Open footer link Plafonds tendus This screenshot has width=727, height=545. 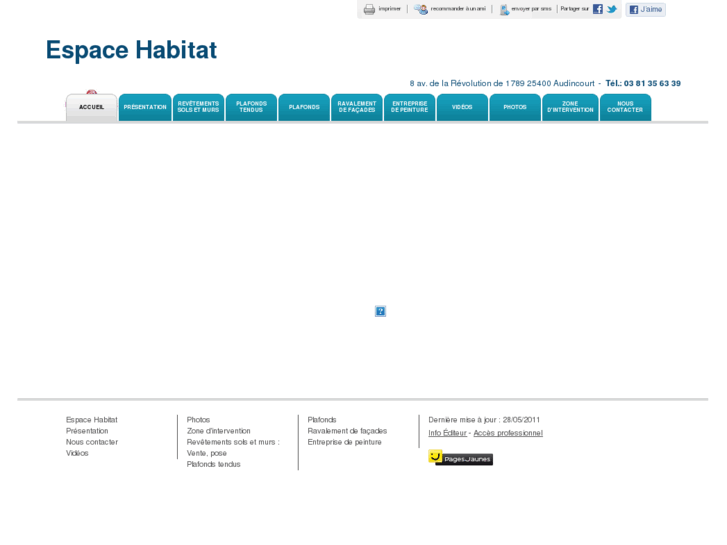[213, 464]
